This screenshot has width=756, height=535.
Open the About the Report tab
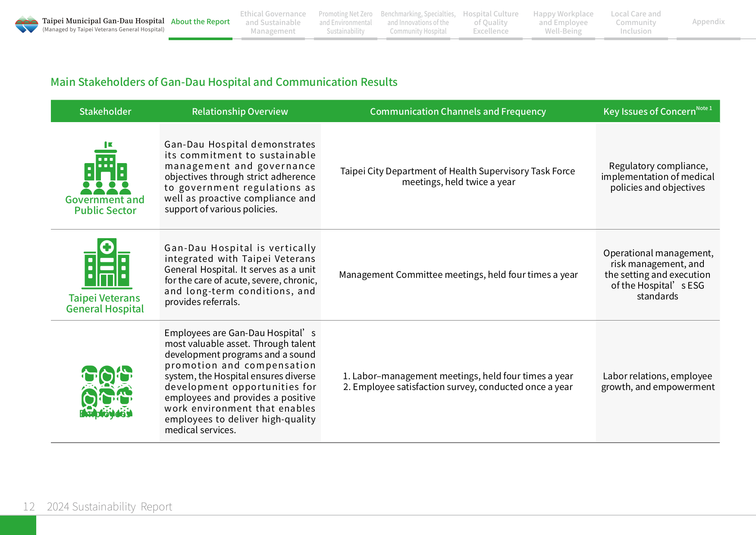coord(201,22)
